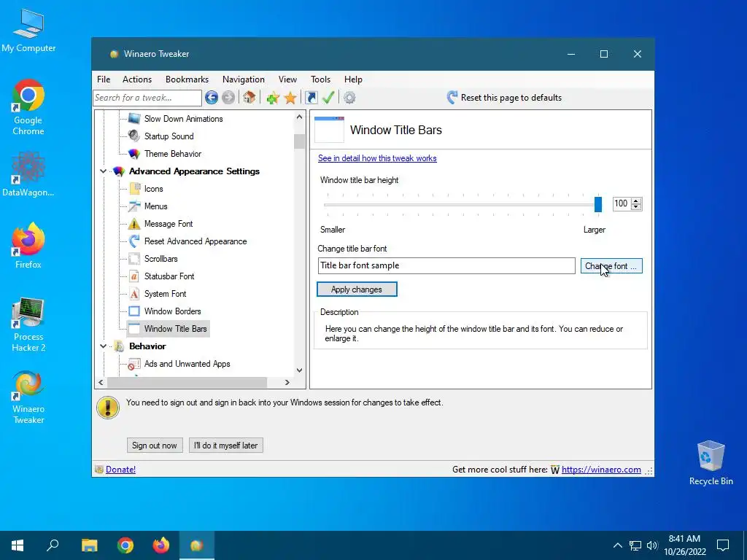
Task: Open the Tools menu
Action: coord(320,79)
